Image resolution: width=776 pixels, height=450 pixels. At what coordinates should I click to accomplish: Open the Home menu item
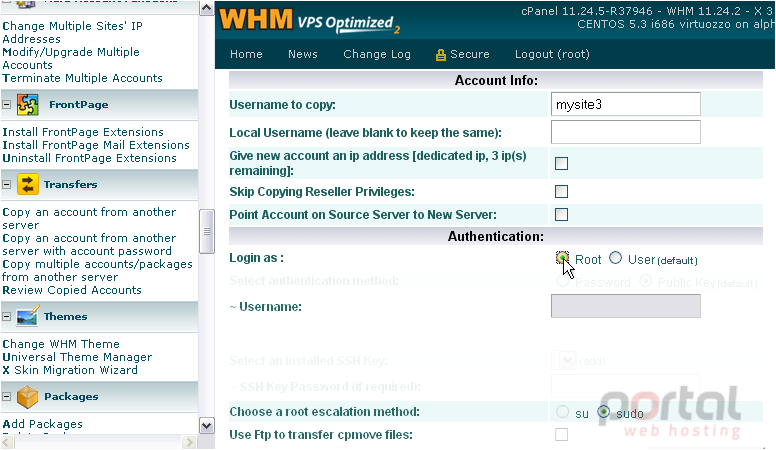point(246,54)
